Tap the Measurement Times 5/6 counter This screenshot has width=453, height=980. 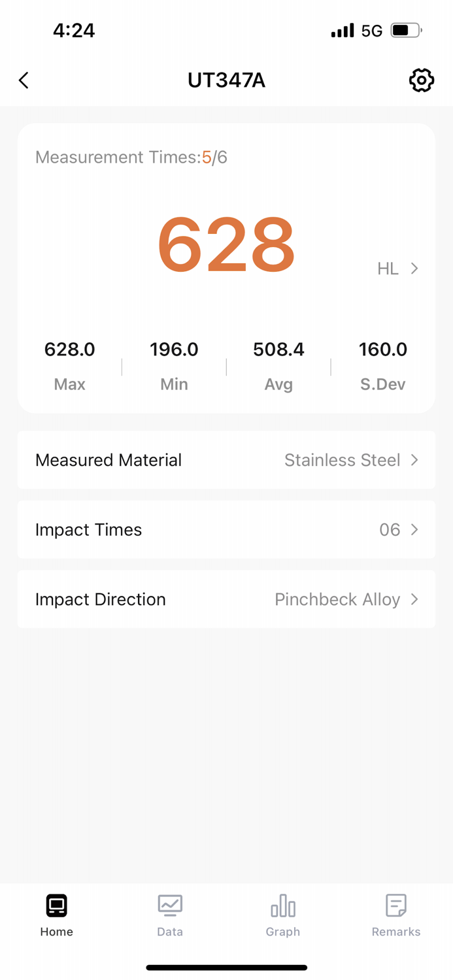click(131, 157)
